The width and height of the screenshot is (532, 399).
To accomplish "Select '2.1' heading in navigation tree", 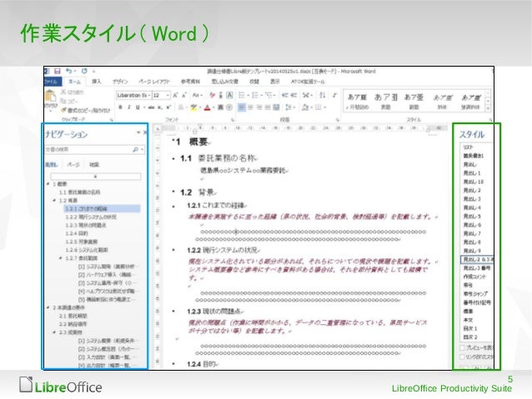I will [73, 316].
